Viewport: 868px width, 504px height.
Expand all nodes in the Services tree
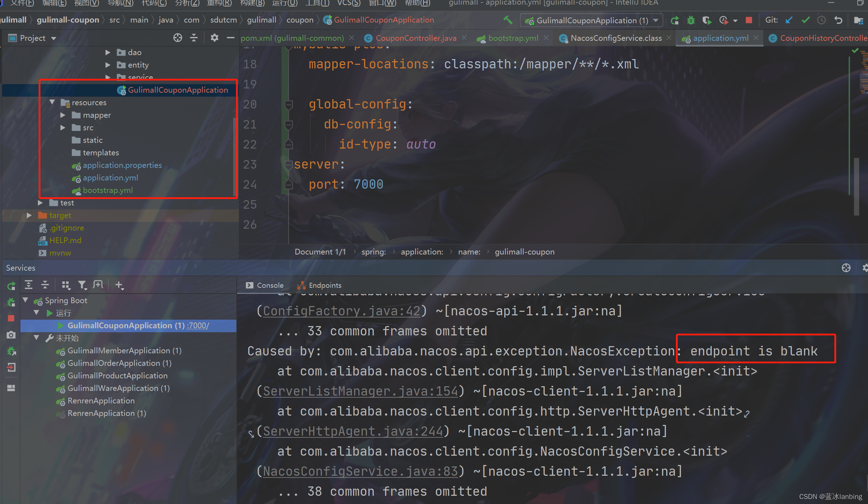point(29,285)
